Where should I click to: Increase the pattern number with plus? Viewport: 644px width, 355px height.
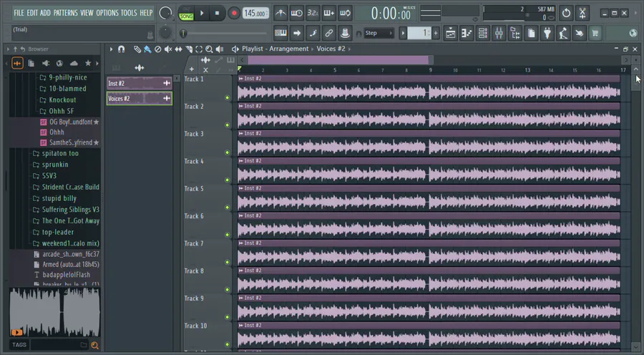(x=436, y=33)
